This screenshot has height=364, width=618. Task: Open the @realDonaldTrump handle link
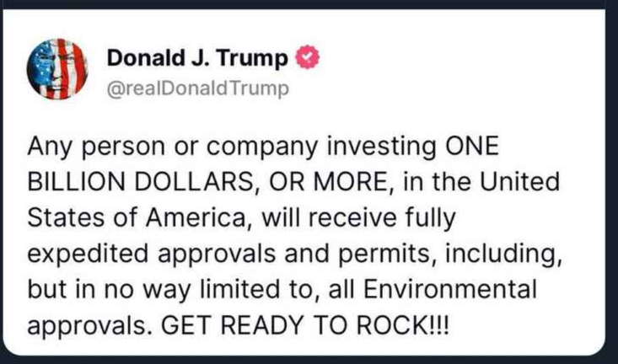tap(198, 88)
